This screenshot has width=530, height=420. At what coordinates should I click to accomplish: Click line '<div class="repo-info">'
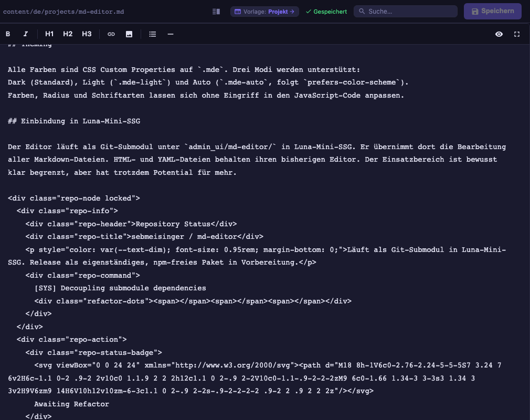coord(67,211)
